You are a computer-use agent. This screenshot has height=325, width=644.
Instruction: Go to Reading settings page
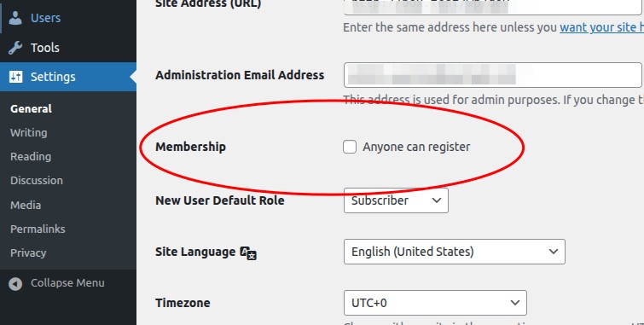coord(31,157)
